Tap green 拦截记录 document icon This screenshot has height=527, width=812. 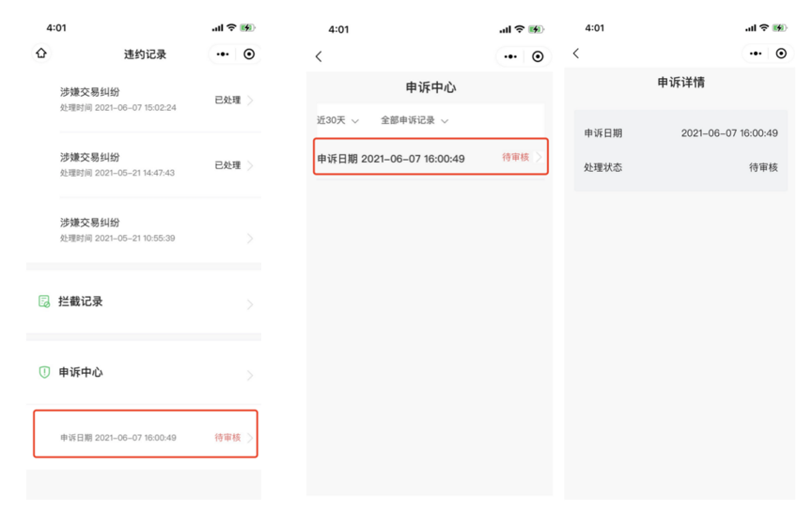point(44,302)
